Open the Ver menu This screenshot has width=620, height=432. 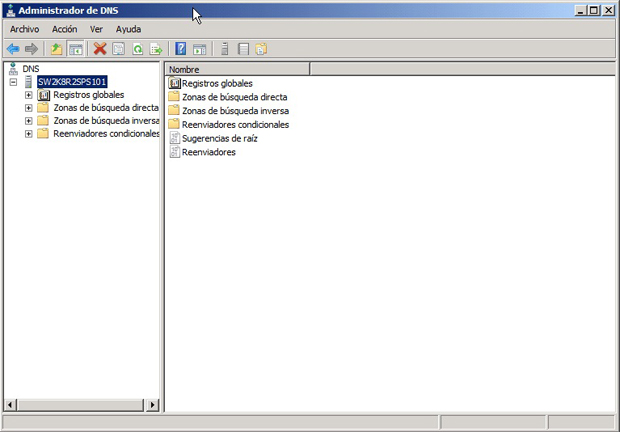[96, 29]
